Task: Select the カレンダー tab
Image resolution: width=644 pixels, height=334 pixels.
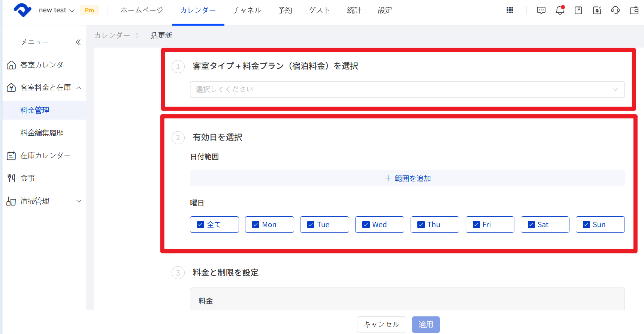Action: coord(198,10)
